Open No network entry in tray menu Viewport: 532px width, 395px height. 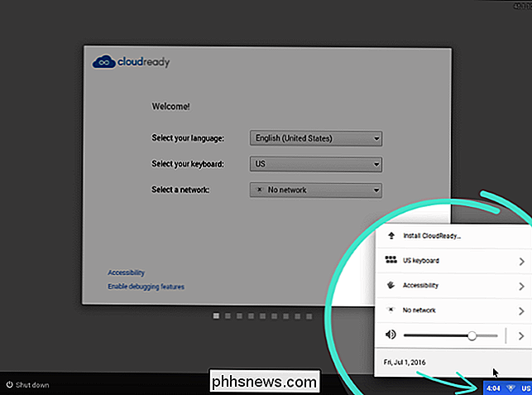tap(454, 310)
